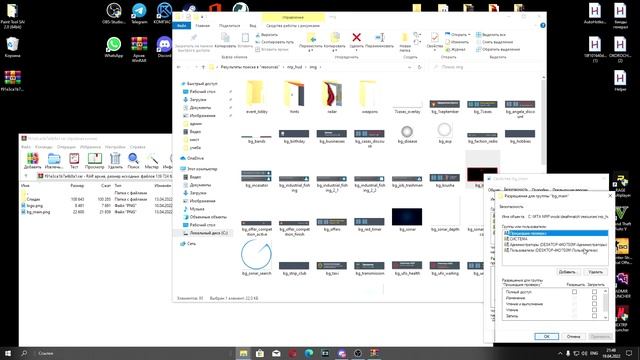
Task: Open address bar history dropdown arrow
Action: coord(409,67)
